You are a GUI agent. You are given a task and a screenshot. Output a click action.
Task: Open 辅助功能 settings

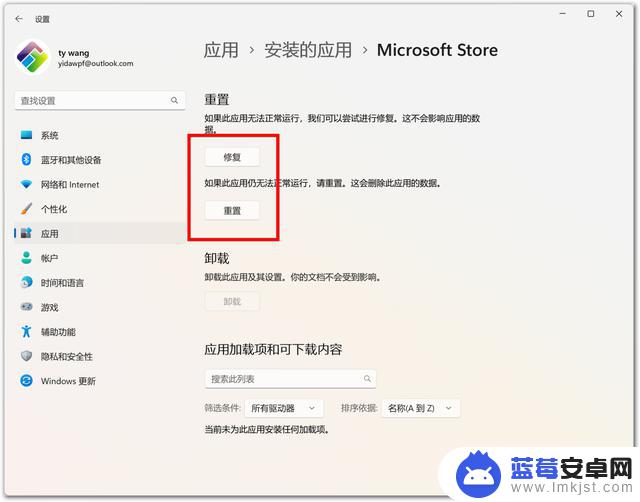[100, 331]
